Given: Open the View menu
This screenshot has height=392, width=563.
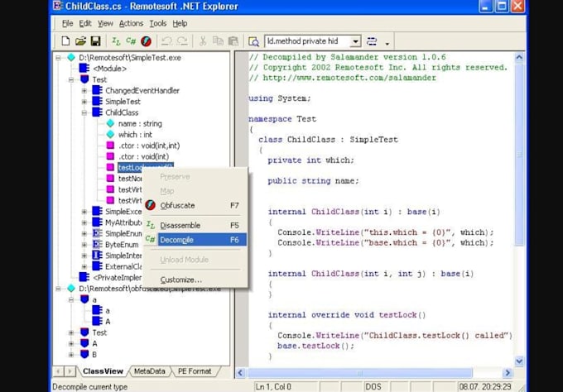Looking at the screenshot, I should [x=105, y=23].
